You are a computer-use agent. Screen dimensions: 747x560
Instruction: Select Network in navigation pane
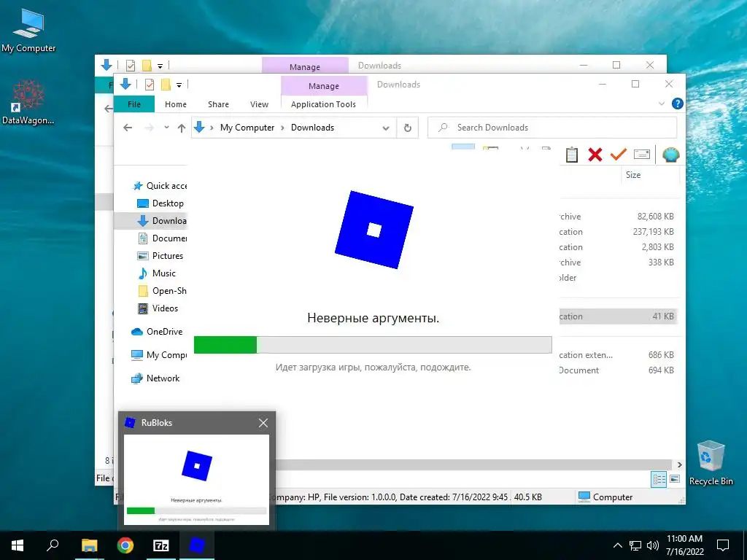[x=156, y=378]
